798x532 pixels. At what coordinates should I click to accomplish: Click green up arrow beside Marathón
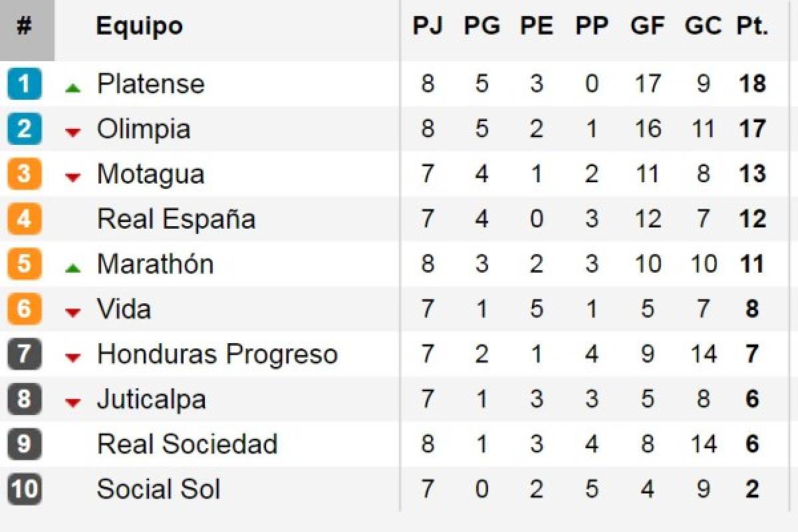(73, 268)
